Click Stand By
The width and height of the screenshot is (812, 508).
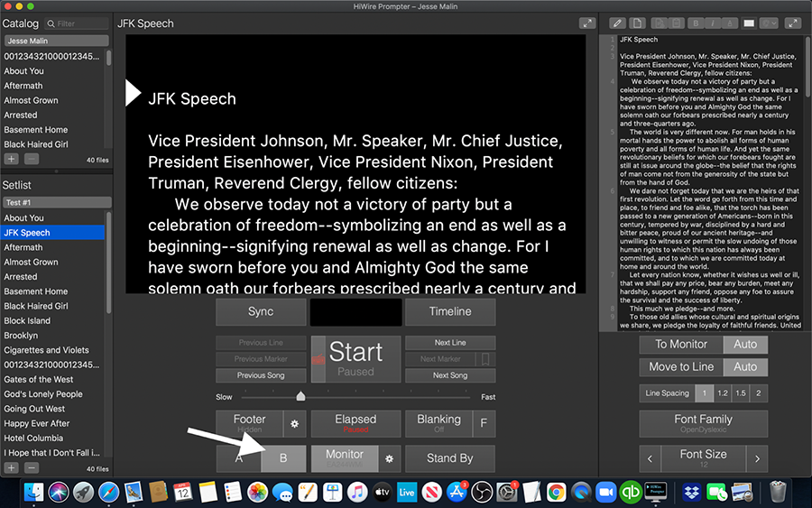tap(450, 458)
